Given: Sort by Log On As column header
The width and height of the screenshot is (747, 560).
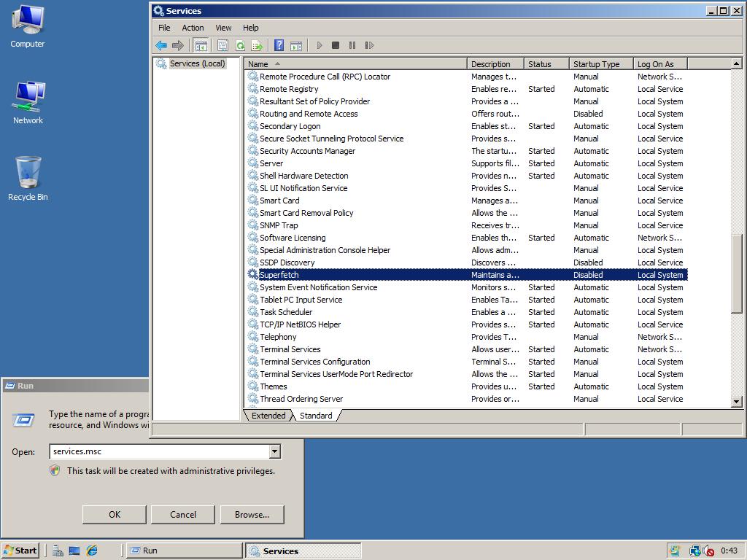Looking at the screenshot, I should pos(660,64).
